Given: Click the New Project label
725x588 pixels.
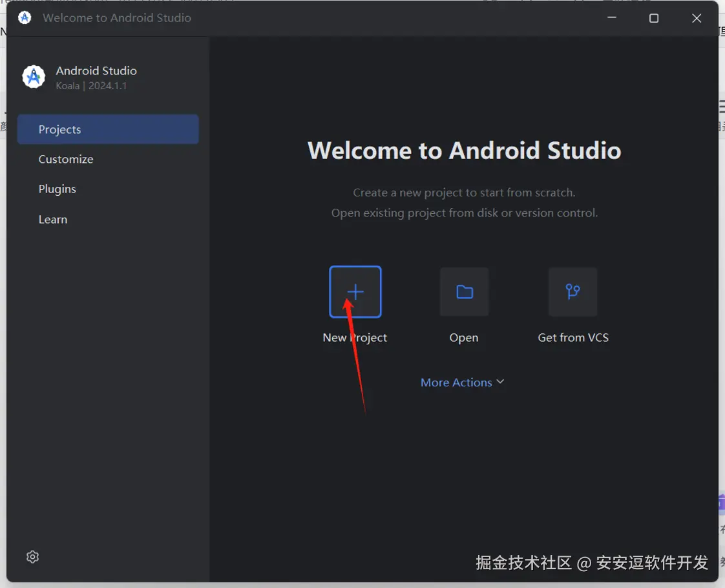Looking at the screenshot, I should (x=355, y=338).
